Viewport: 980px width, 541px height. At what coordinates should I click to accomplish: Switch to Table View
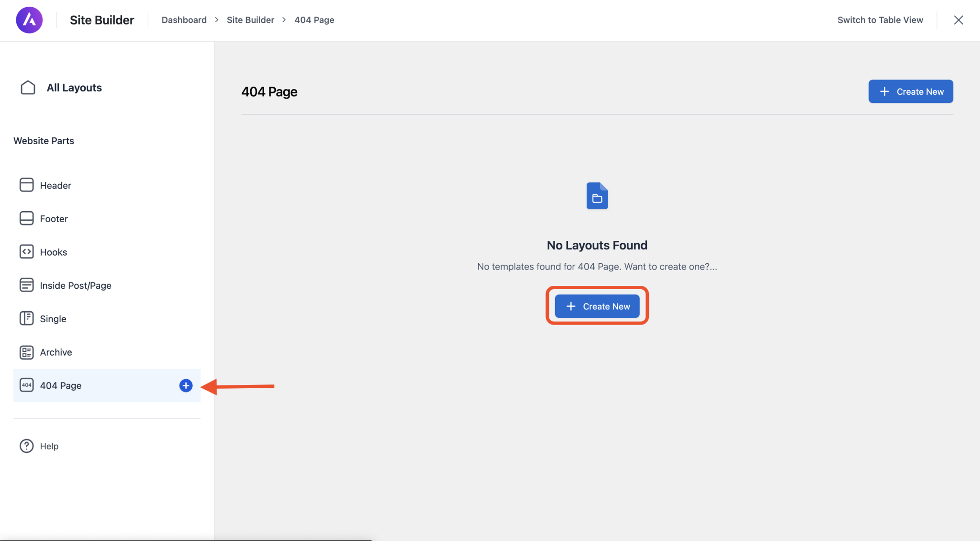(880, 20)
